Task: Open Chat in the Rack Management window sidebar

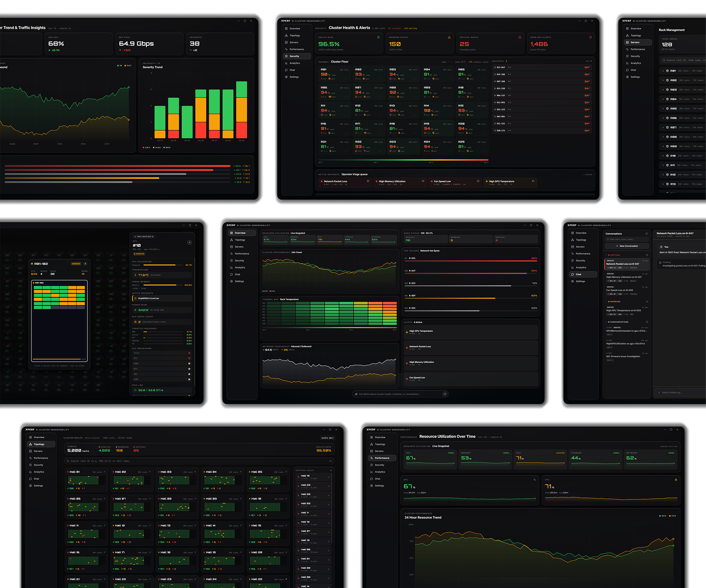Action: coord(638,70)
